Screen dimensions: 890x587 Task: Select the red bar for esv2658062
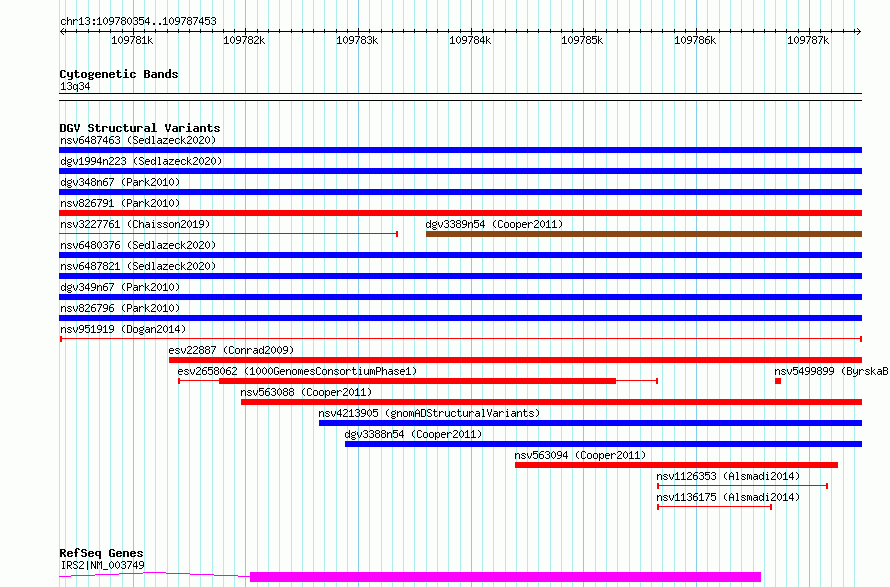[417, 381]
